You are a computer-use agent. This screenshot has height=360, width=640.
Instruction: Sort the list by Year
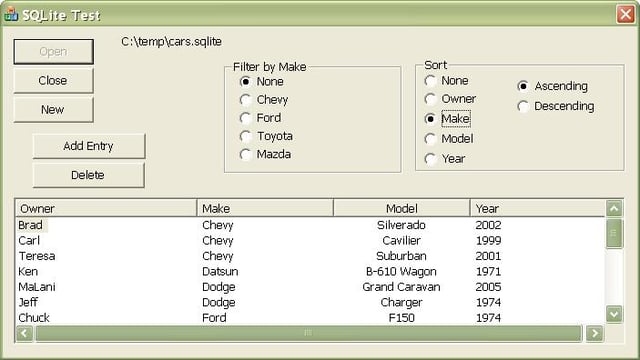pyautogui.click(x=445, y=158)
